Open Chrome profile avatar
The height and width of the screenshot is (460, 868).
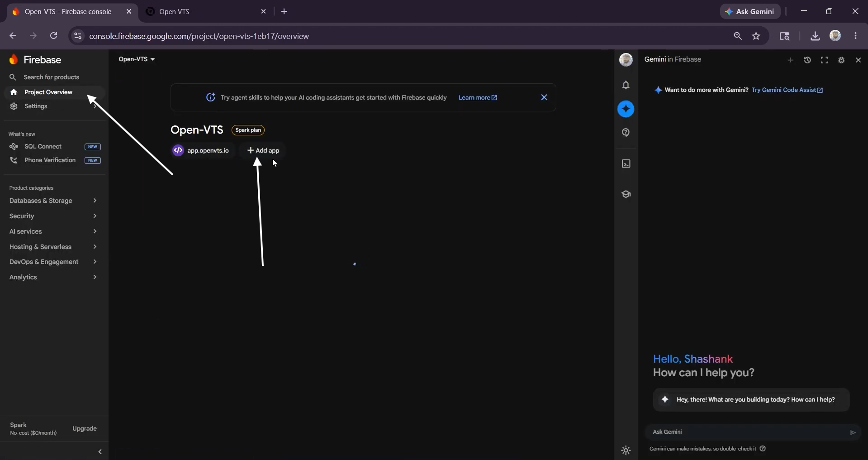click(835, 36)
